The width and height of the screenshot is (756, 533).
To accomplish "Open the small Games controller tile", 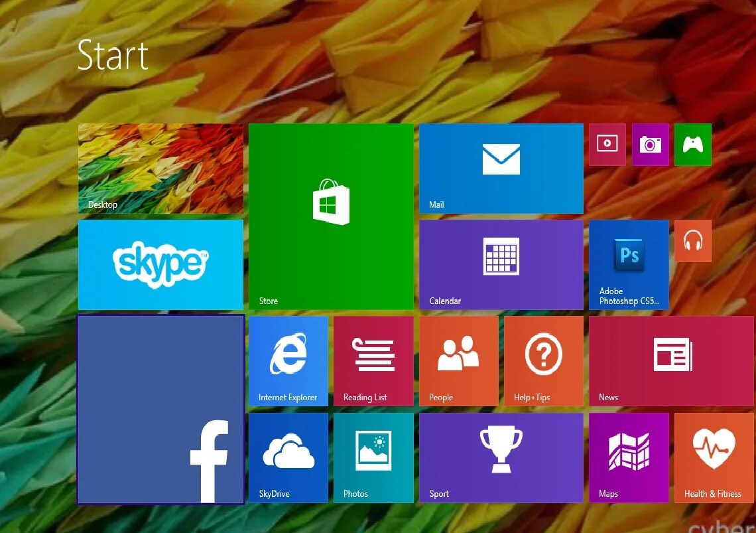I will click(x=693, y=144).
